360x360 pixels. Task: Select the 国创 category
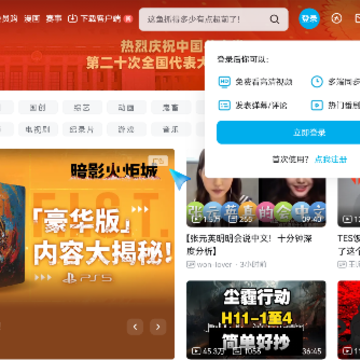38,107
